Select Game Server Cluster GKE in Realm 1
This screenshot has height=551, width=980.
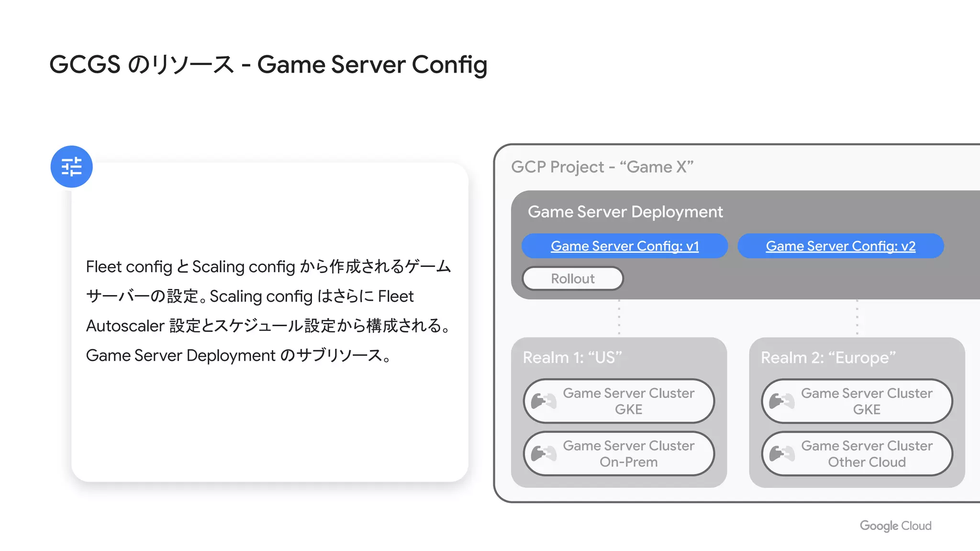(x=619, y=401)
